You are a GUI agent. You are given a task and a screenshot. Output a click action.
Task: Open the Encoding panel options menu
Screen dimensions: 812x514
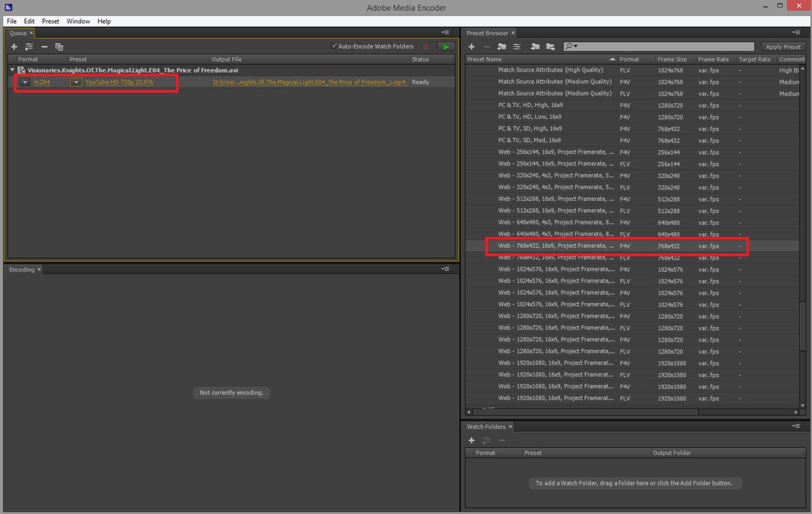tap(445, 269)
